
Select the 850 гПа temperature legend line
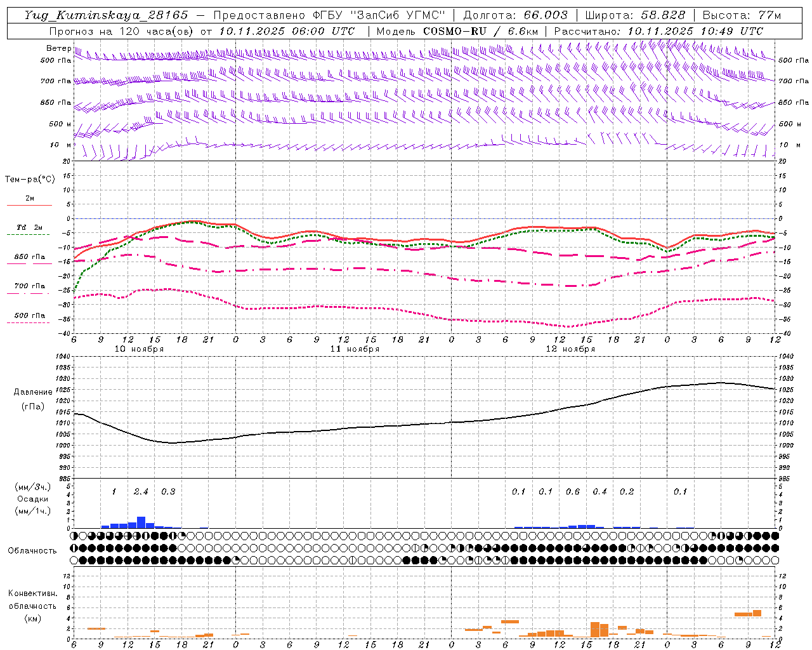(x=29, y=263)
